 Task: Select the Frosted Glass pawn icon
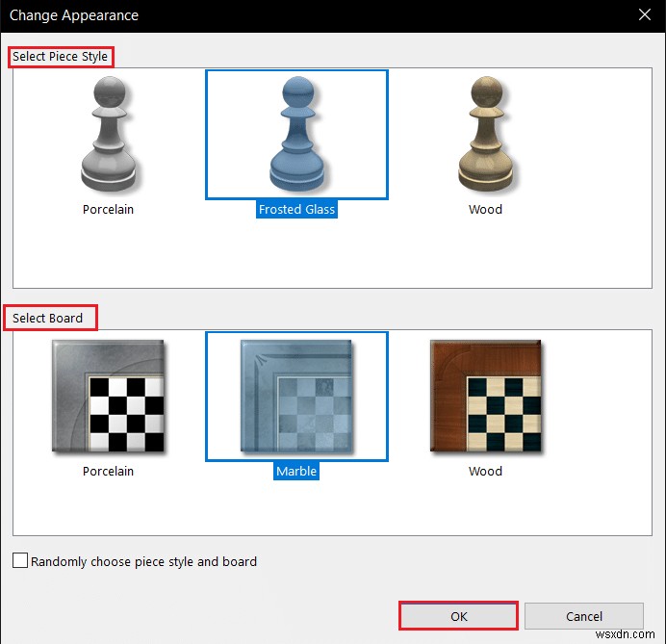296,134
